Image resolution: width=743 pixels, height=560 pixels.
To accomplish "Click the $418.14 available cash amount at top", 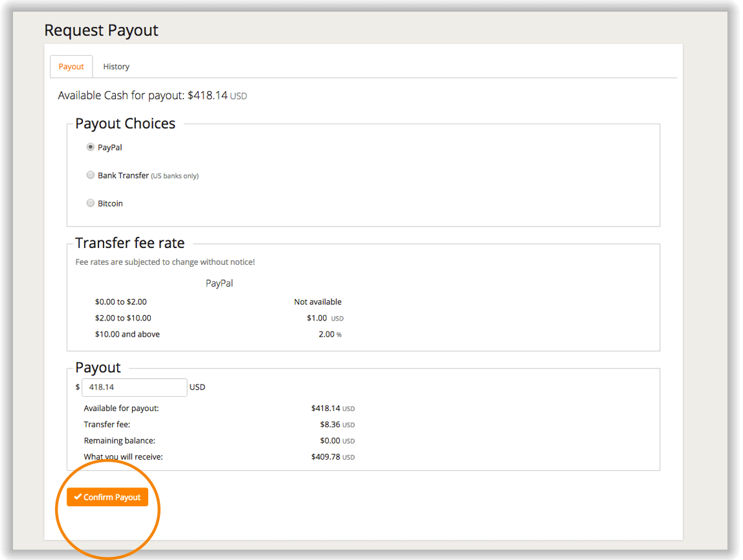I will 207,96.
